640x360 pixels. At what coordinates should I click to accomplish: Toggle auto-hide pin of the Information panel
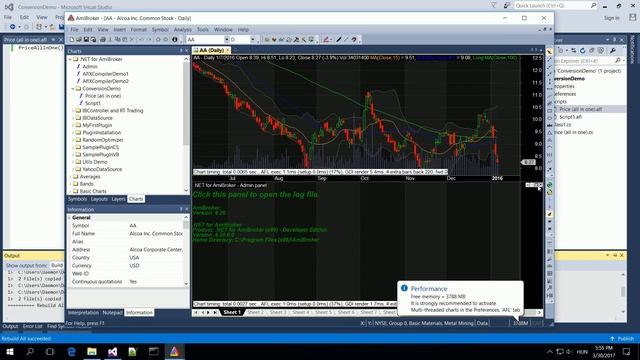181,209
